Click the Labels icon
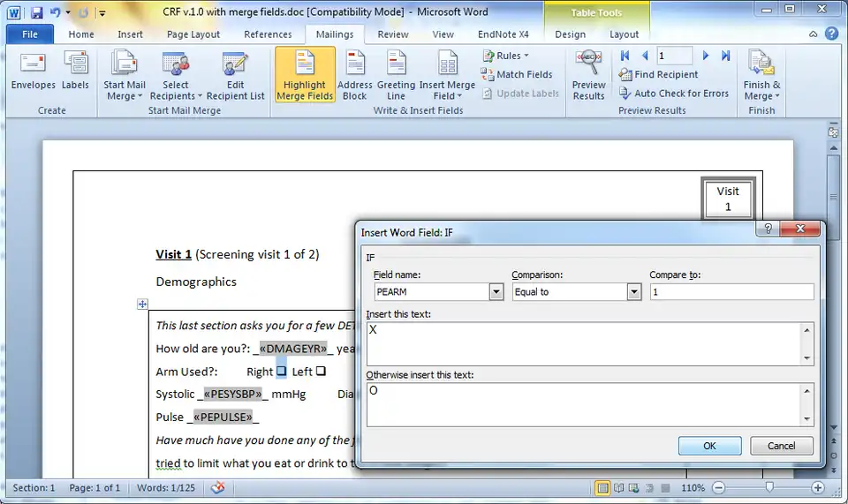Viewport: 848px width, 504px height. (x=75, y=71)
